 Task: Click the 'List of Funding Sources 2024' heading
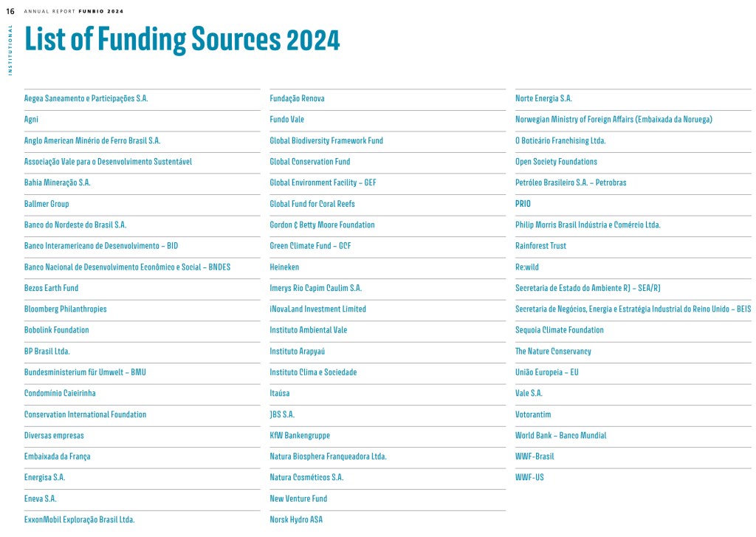(182, 39)
